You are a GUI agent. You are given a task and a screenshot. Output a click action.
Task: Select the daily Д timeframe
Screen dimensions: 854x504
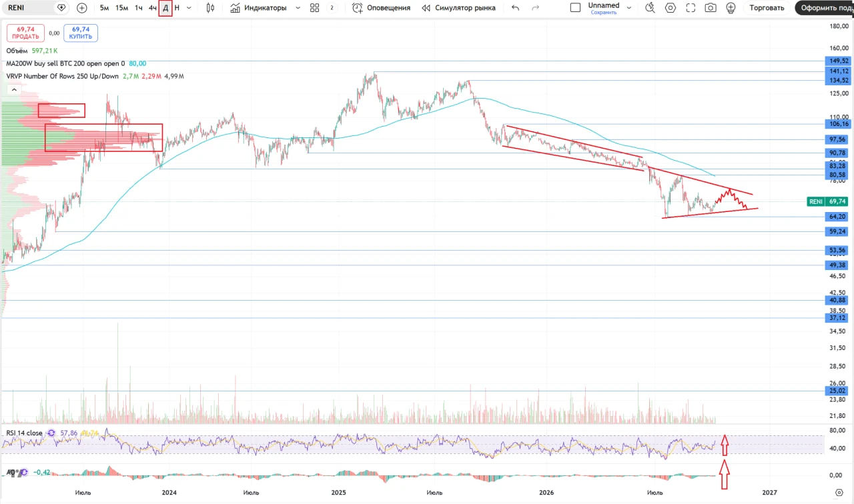click(x=165, y=8)
